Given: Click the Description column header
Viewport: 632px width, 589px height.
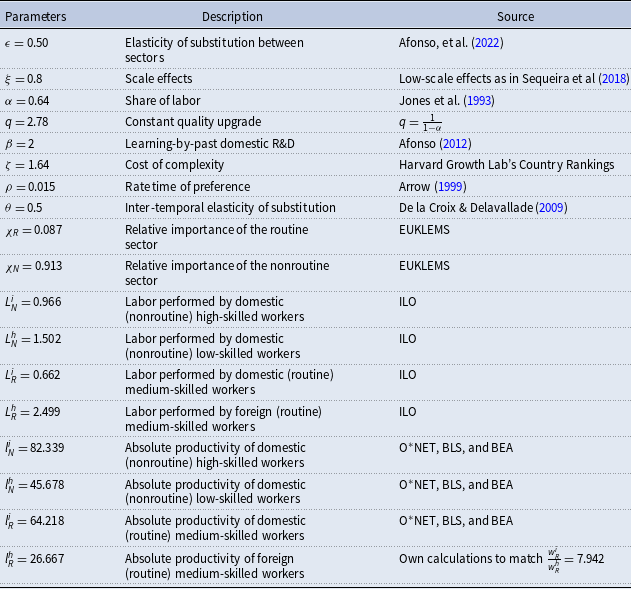Looking at the screenshot, I should [232, 17].
